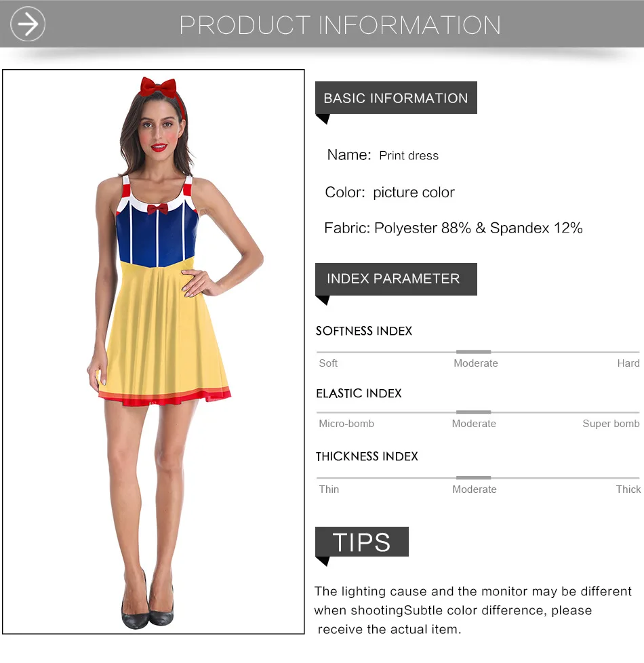The image size is (644, 663).
Task: Click the Soft label under softness
Action: 328,363
